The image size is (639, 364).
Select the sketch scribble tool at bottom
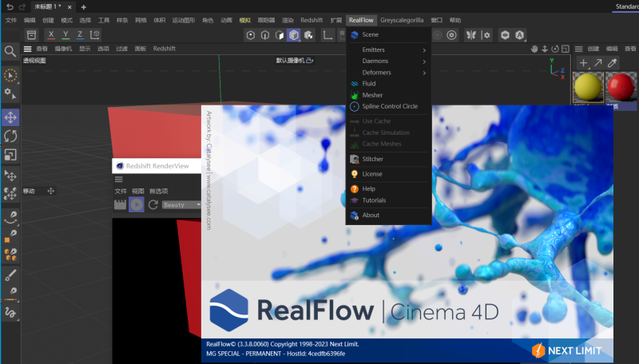[10, 313]
